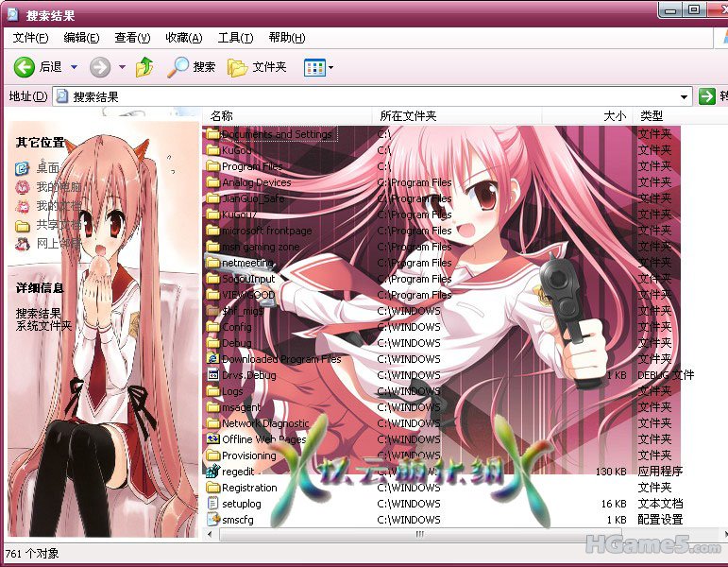728x567 pixels.
Task: Click the 16 KB size of setuplog
Action: pyautogui.click(x=614, y=504)
